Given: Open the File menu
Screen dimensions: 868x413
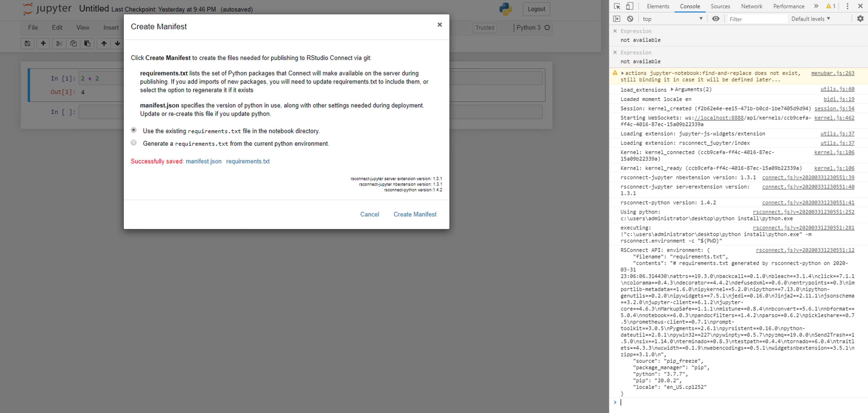Looking at the screenshot, I should 33,28.
